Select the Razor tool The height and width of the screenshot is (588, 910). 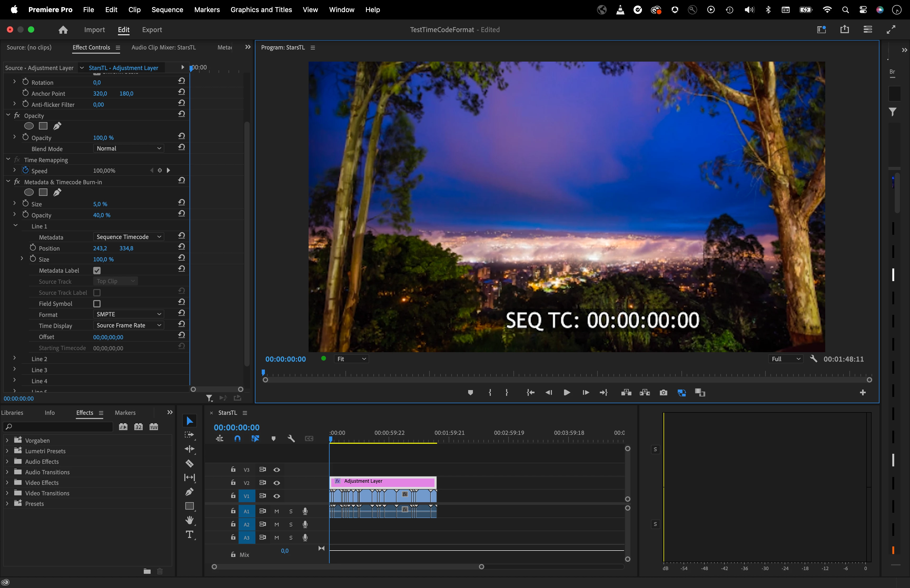(x=189, y=464)
